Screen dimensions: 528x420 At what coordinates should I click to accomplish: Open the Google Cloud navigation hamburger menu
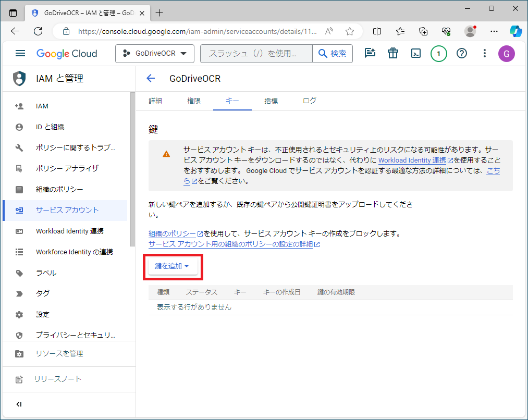(x=20, y=54)
